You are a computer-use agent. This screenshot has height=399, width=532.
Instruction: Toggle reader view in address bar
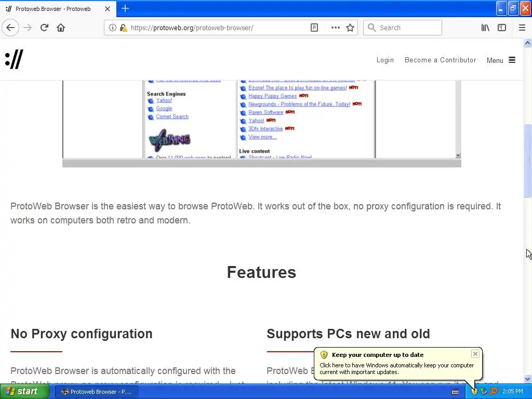(314, 28)
